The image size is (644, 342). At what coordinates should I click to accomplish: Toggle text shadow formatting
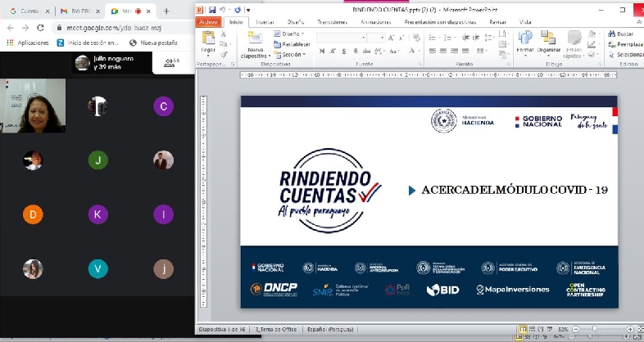tap(356, 51)
